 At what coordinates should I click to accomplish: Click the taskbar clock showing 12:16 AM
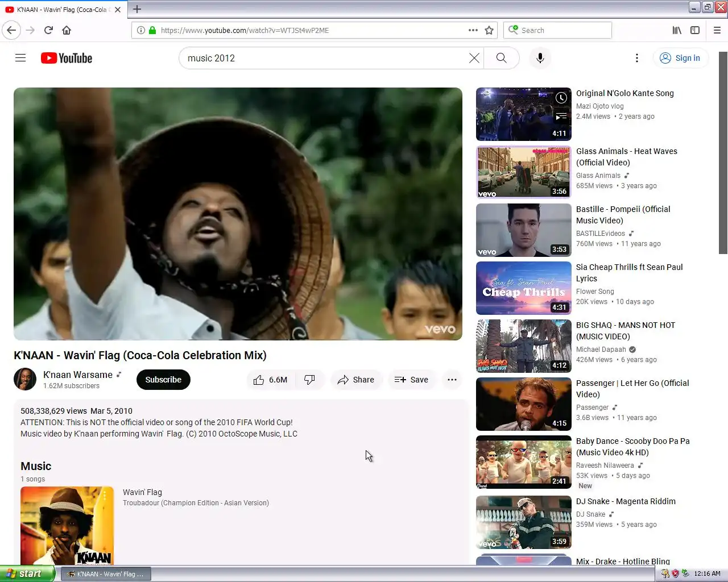707,573
